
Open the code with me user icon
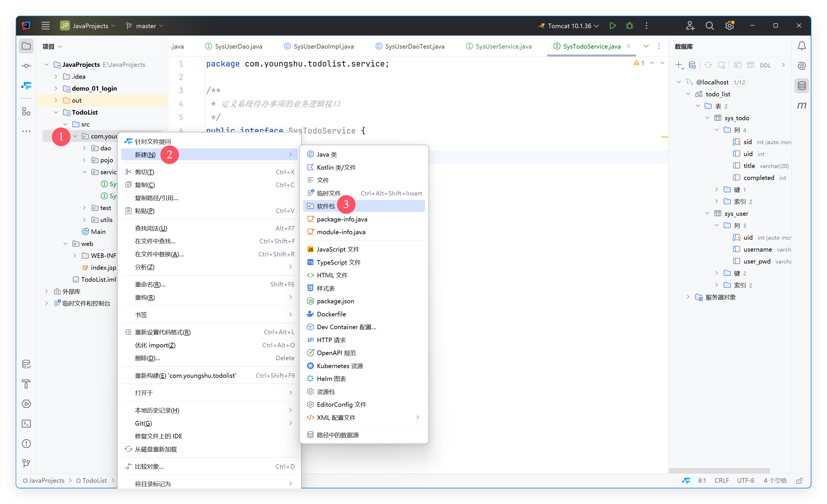click(690, 26)
